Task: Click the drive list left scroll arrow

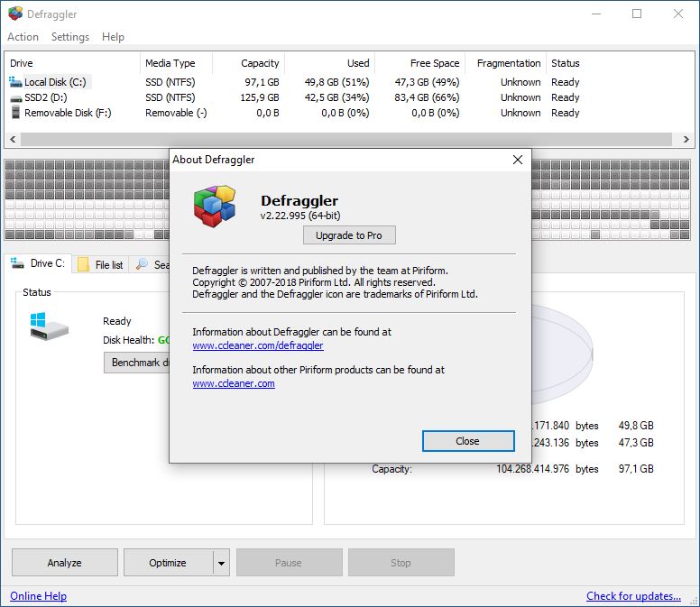Action: click(13, 139)
